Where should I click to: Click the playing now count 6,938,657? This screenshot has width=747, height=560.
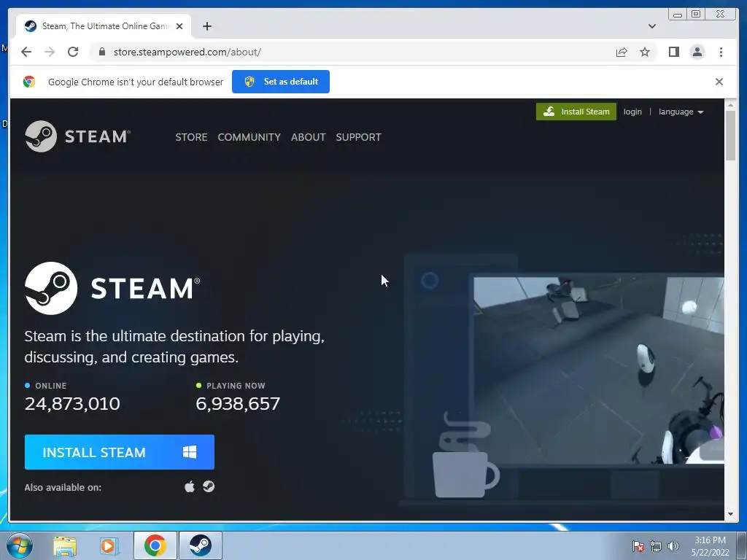point(238,404)
